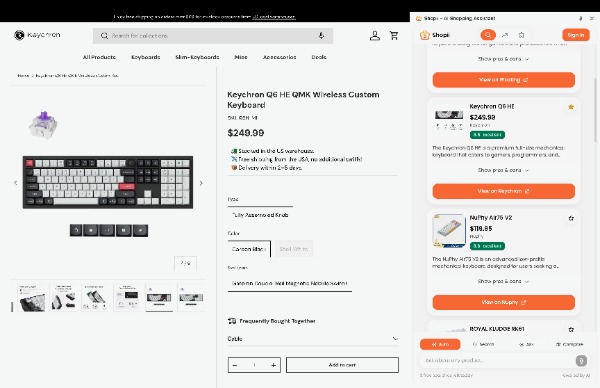The image size is (600, 388).
Task: Open Accessories menu
Action: tap(279, 57)
